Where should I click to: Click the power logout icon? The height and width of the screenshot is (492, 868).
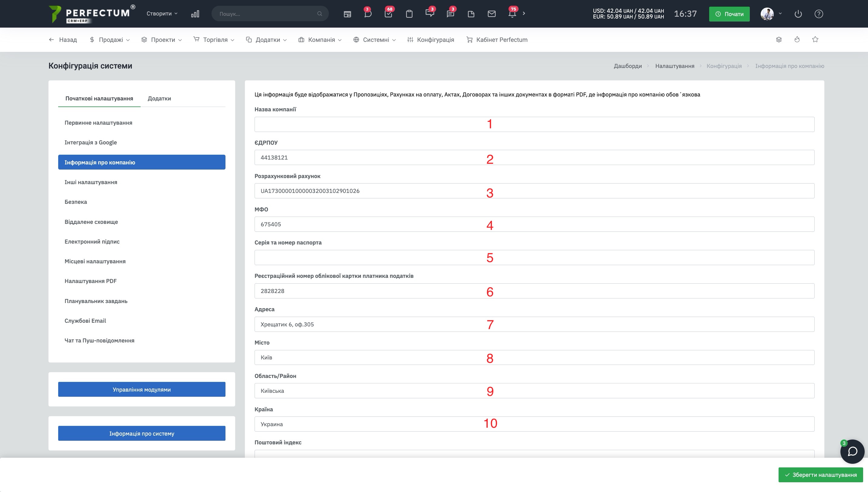coord(798,14)
